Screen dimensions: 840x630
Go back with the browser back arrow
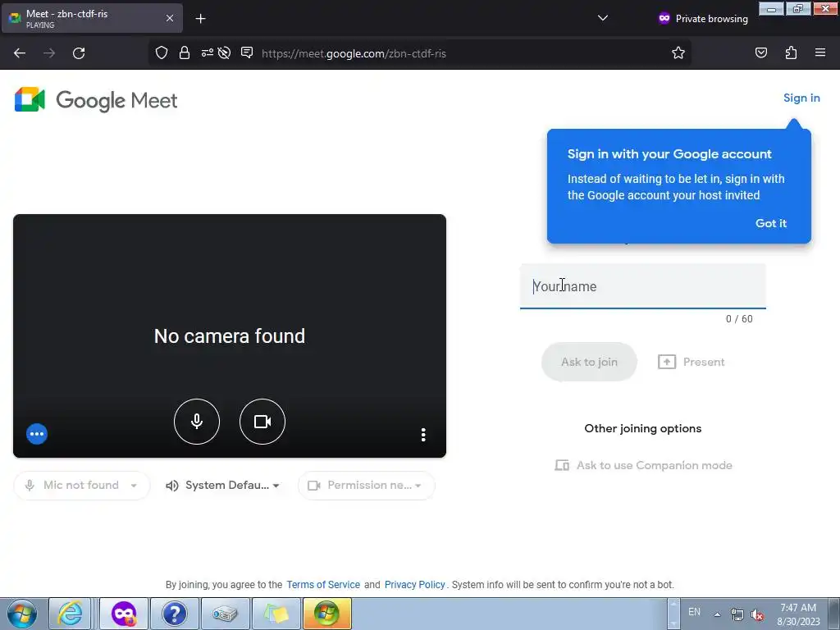(x=20, y=53)
